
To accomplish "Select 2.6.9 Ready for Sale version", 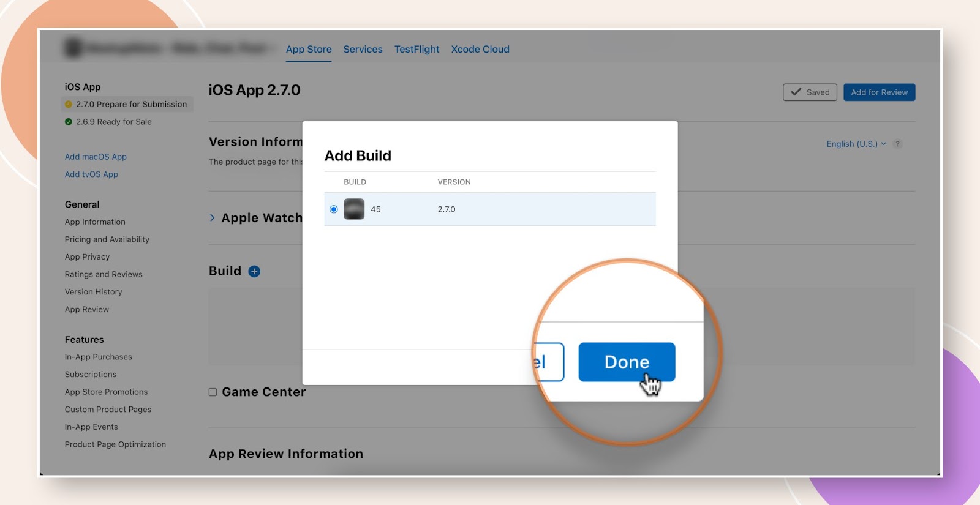I will click(108, 122).
